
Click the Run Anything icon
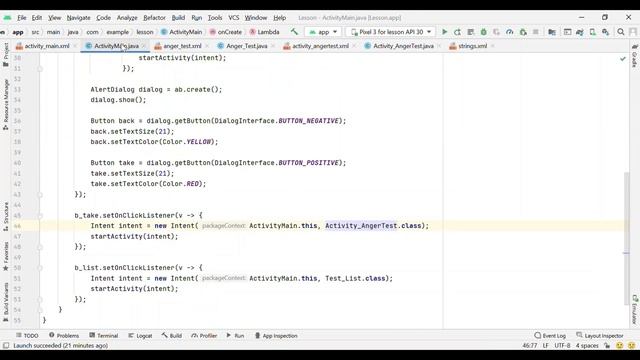pos(567,32)
